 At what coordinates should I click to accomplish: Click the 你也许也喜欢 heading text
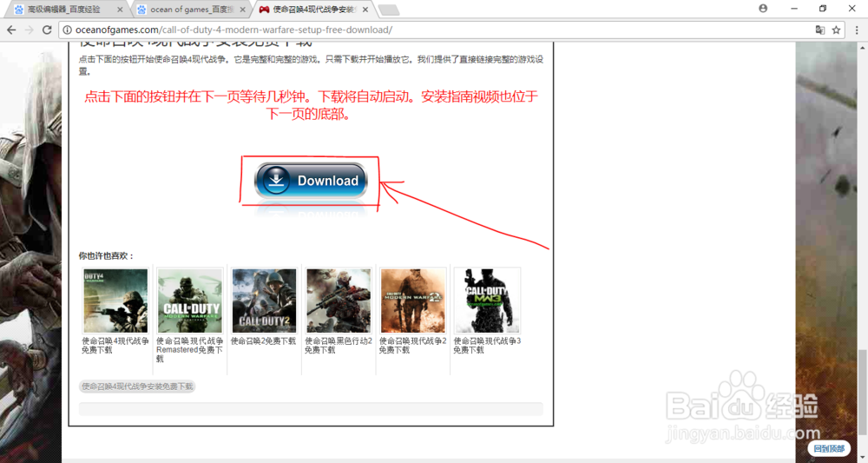click(106, 256)
